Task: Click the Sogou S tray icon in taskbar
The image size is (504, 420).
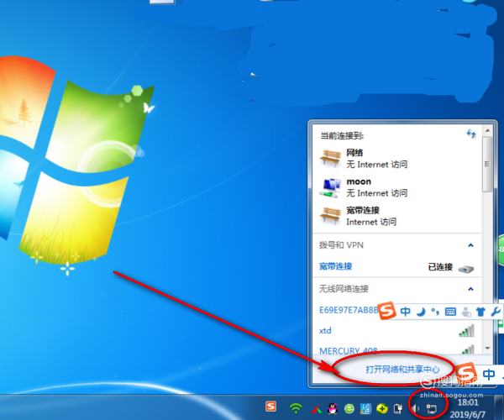Action: tap(271, 407)
